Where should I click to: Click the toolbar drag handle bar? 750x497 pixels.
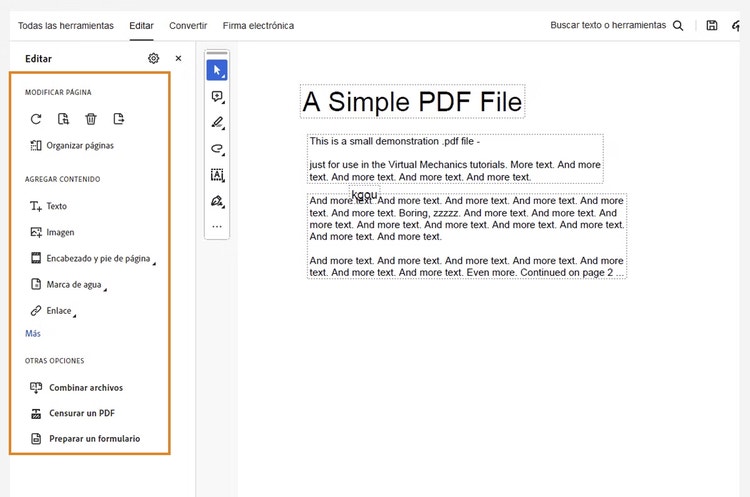(217, 53)
